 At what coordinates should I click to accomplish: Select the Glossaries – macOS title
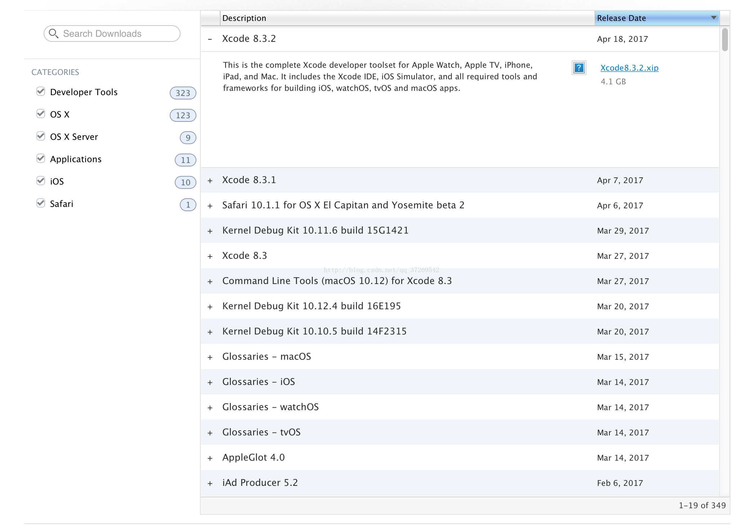click(x=267, y=356)
